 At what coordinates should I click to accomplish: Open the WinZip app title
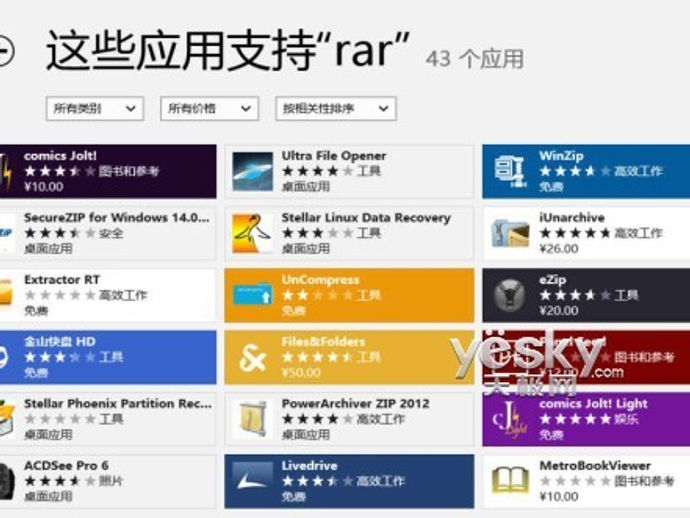562,156
